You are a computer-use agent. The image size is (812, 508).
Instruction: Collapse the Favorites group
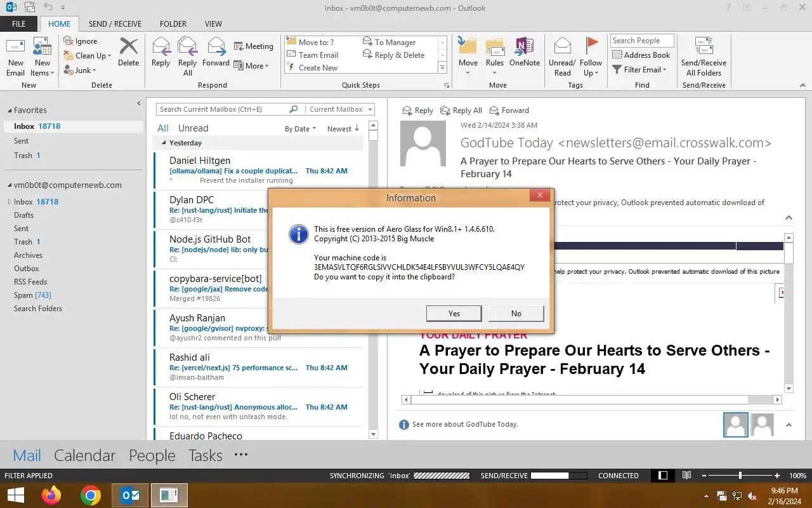10,110
